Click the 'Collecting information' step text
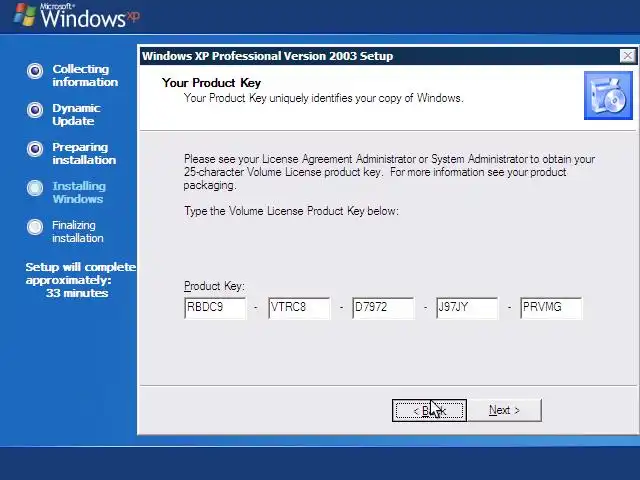Image resolution: width=640 pixels, height=480 pixels. pyautogui.click(x=85, y=76)
